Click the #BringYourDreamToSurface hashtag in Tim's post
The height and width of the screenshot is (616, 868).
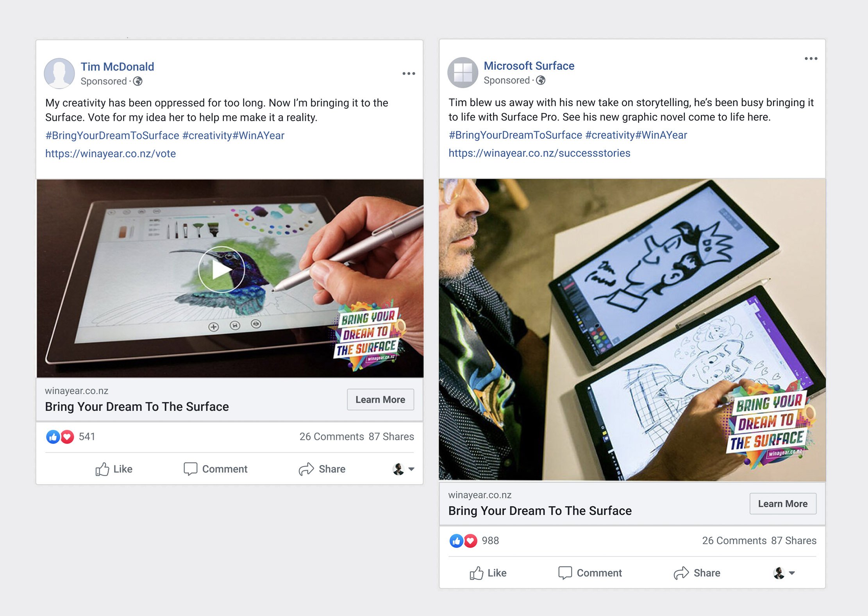pos(112,136)
